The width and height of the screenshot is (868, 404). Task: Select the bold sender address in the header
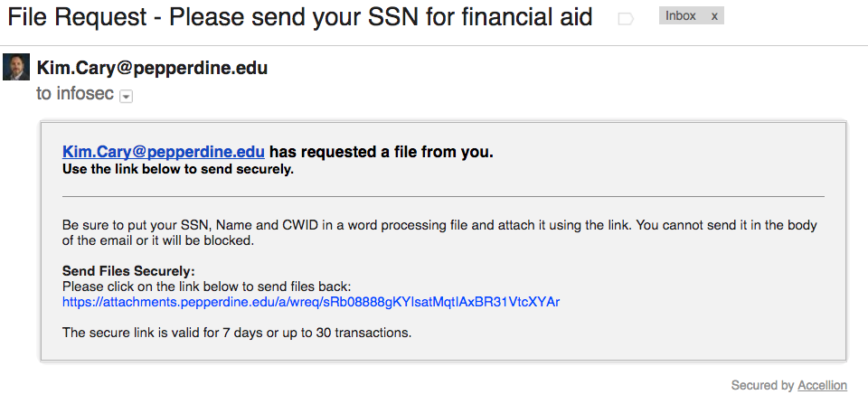click(x=152, y=68)
